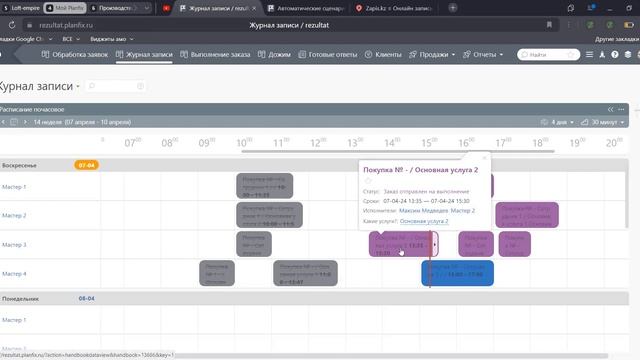Switch to the Loft-empire browser tab

(x=21, y=8)
